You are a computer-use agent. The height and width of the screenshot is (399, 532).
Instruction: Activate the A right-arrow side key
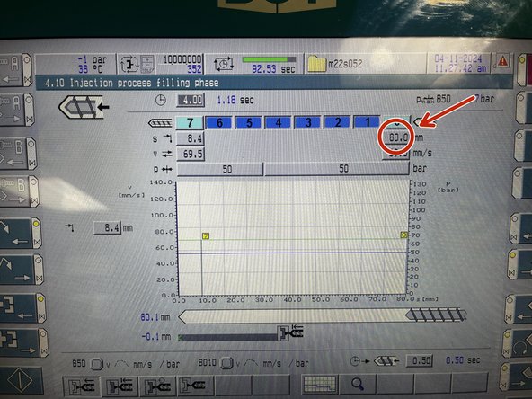tap(16, 110)
